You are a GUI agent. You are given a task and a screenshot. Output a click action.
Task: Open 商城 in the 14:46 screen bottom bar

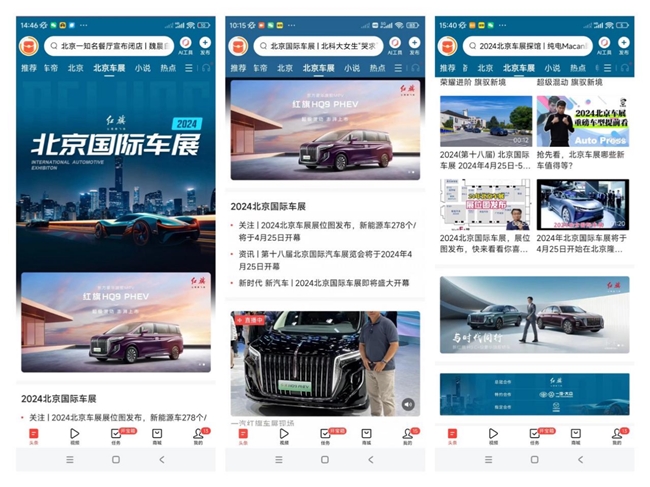[157, 436]
